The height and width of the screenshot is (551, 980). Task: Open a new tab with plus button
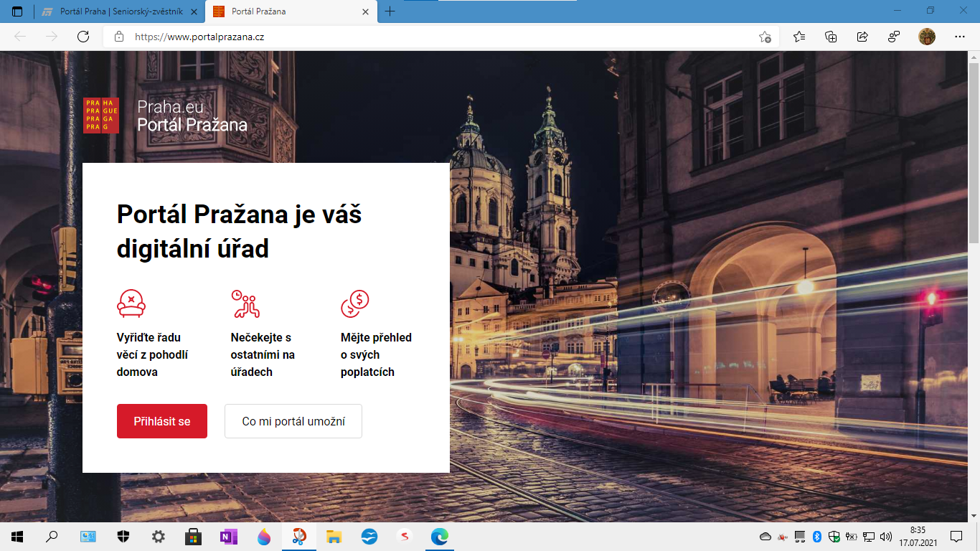[x=390, y=11]
